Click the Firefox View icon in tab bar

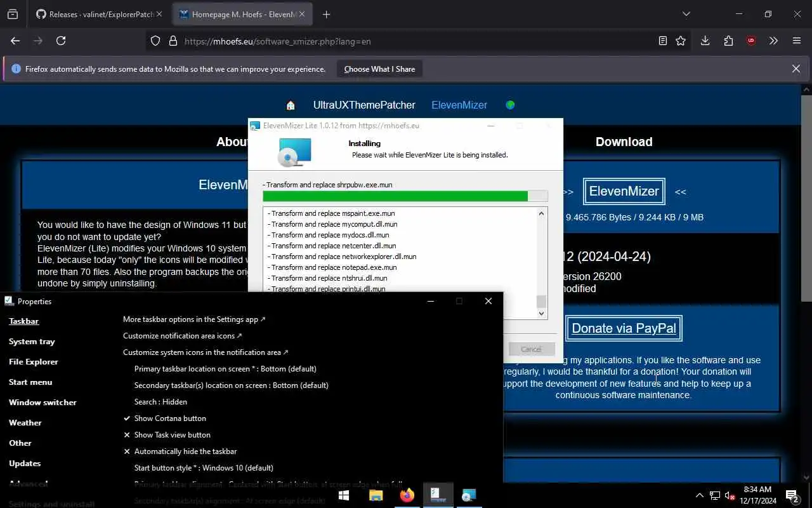13,14
